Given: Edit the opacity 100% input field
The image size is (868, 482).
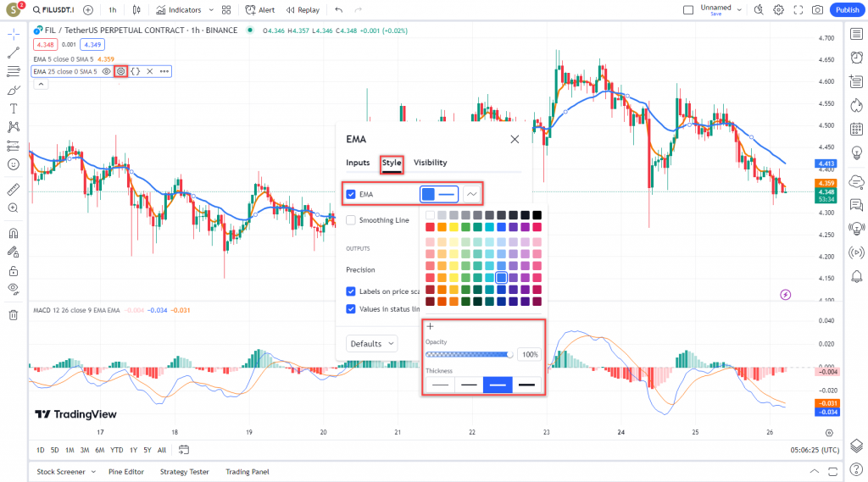Looking at the screenshot, I should tap(529, 355).
